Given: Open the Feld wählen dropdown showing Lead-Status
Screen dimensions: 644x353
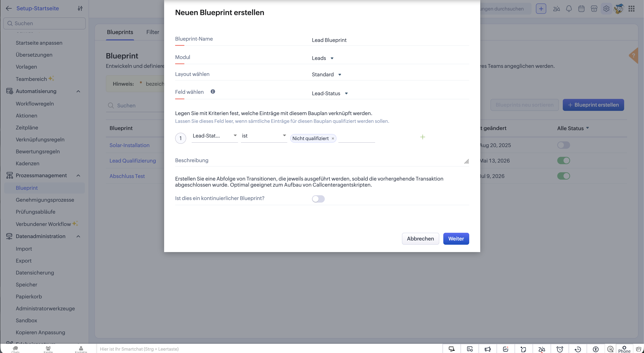Looking at the screenshot, I should tap(330, 94).
